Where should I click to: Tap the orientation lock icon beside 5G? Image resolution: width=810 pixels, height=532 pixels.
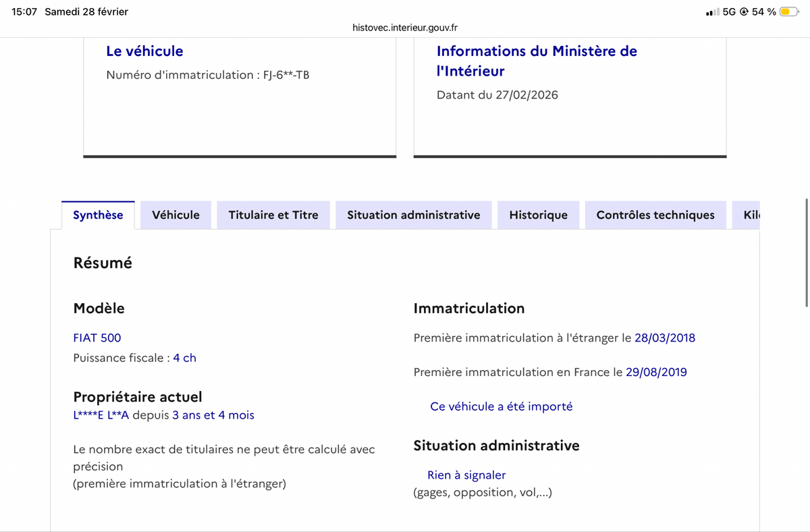pos(744,12)
